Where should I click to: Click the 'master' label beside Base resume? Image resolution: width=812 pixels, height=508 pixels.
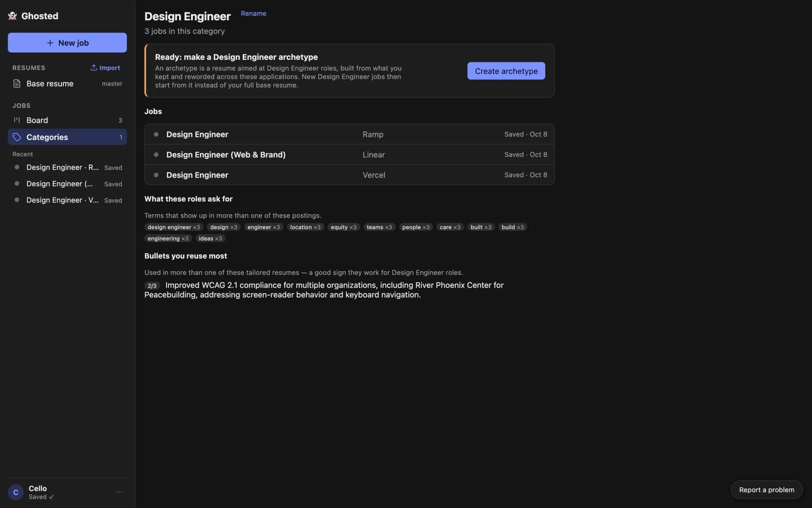[x=112, y=84]
